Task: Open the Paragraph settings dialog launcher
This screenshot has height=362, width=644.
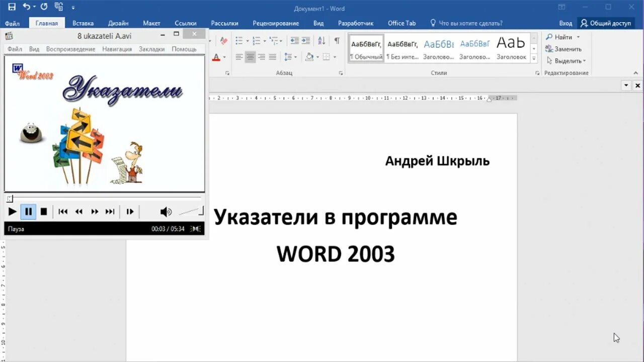Action: 341,73
